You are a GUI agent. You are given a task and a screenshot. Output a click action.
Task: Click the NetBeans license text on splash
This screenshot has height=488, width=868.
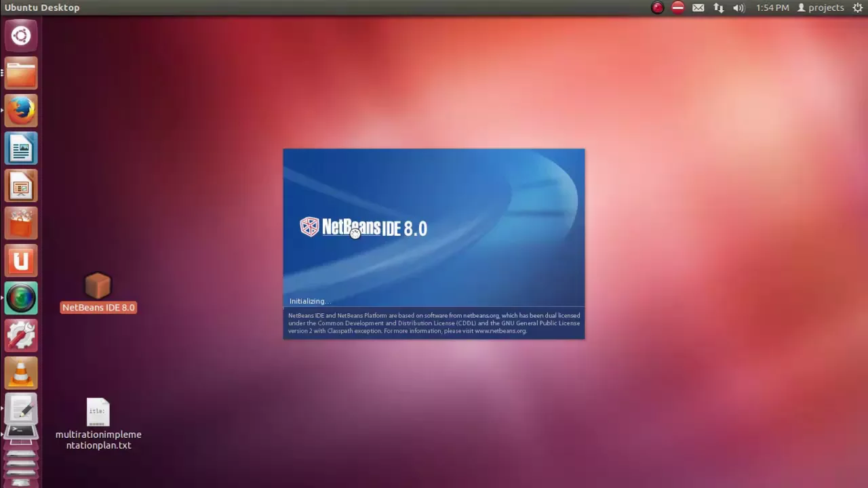(x=434, y=323)
